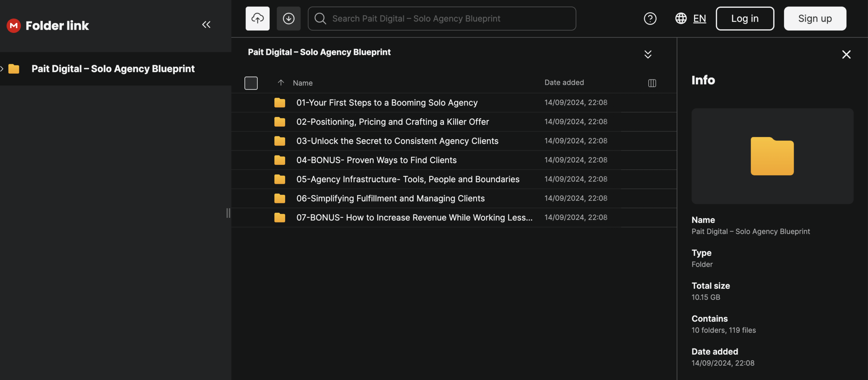Close the Info panel
Viewport: 868px width, 380px height.
tap(846, 54)
